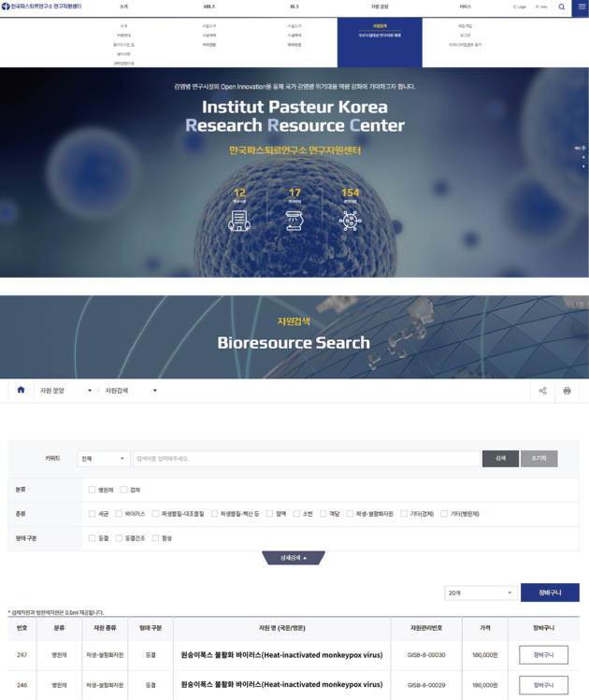This screenshot has width=589, height=700.
Task: Click the dark 검색 search button
Action: 500,459
